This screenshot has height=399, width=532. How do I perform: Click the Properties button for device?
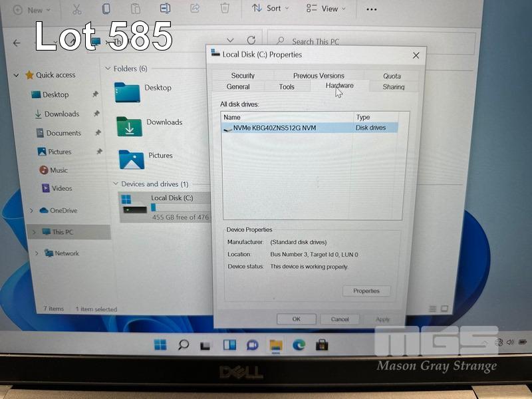click(366, 291)
